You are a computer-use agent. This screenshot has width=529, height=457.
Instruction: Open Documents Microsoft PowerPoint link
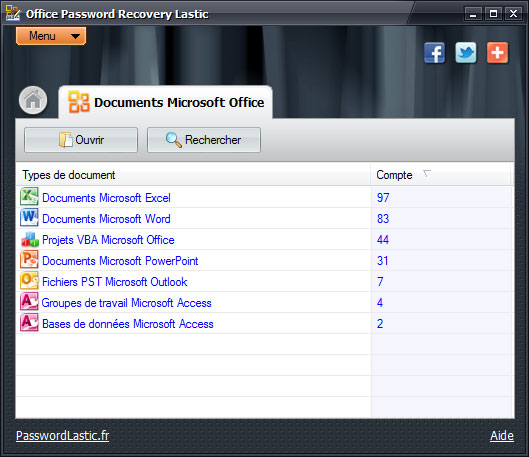120,261
